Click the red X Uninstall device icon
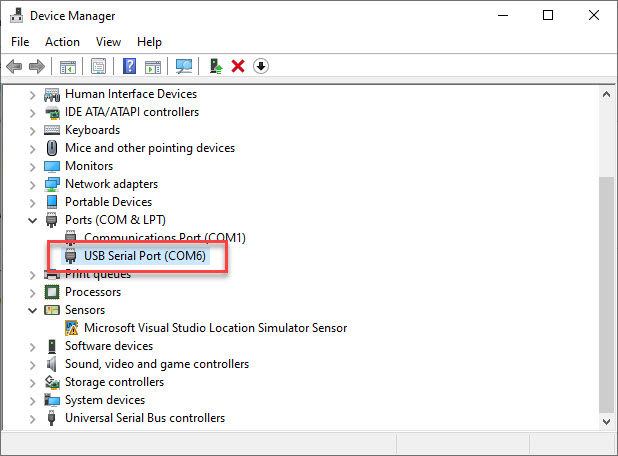This screenshot has height=456, width=618. (238, 66)
